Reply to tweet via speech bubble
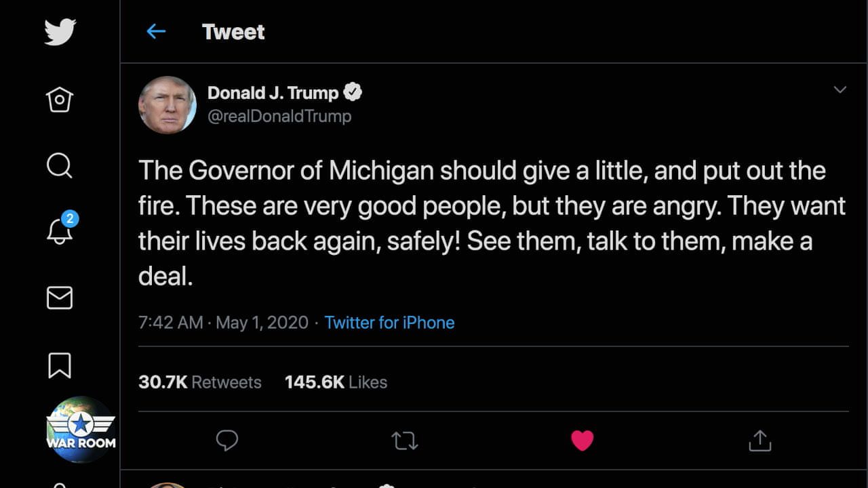 [226, 441]
